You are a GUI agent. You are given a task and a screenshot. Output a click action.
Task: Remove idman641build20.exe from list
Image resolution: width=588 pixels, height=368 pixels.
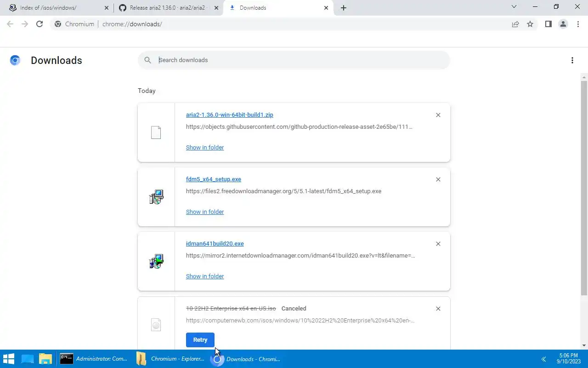(x=438, y=244)
